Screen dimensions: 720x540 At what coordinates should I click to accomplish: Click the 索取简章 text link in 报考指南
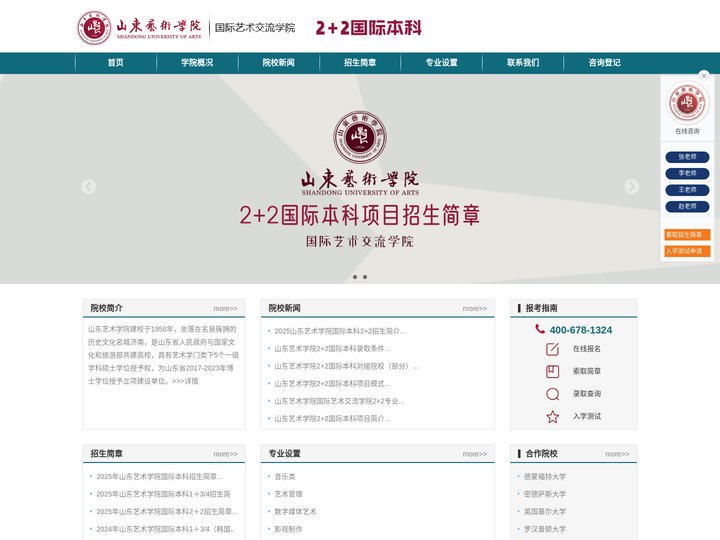[x=587, y=371]
